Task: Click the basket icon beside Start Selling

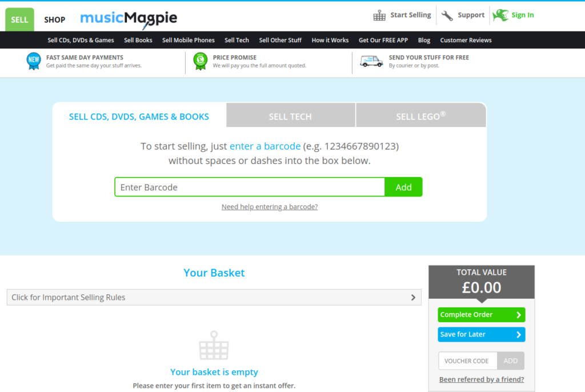Action: coord(379,15)
